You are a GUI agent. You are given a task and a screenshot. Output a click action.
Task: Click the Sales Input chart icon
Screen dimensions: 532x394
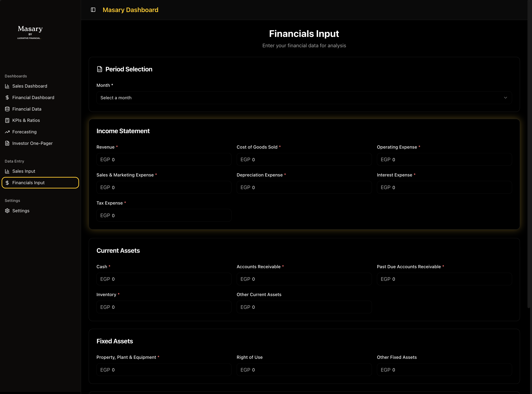(7, 171)
